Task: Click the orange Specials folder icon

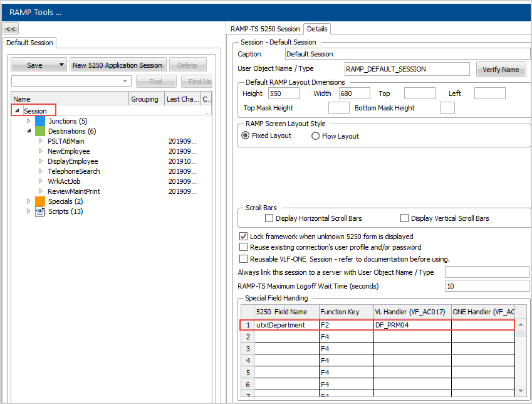Action: coord(40,201)
